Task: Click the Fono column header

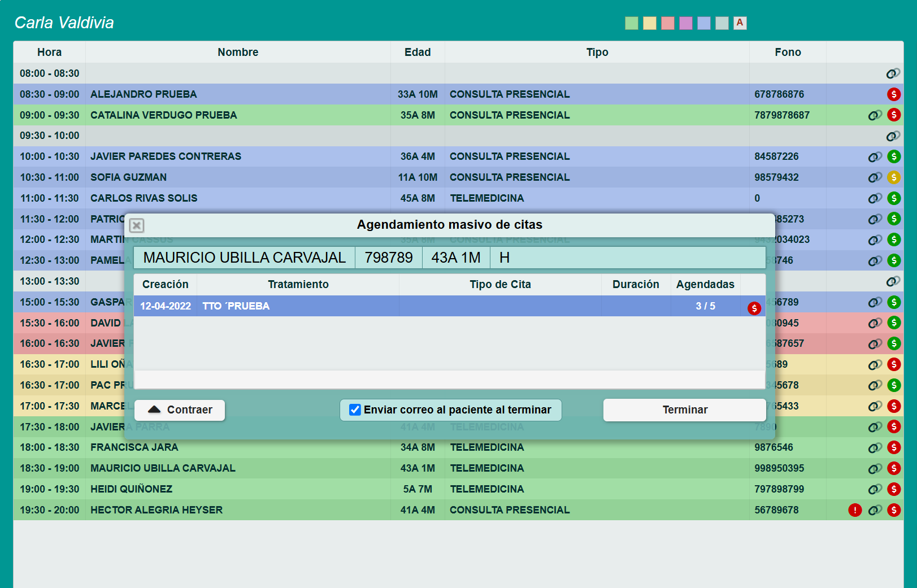Action: [788, 52]
